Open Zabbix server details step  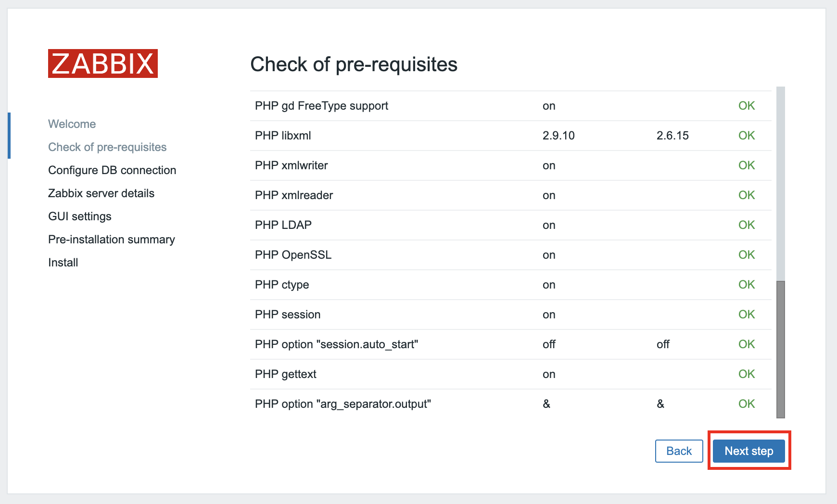pyautogui.click(x=101, y=193)
